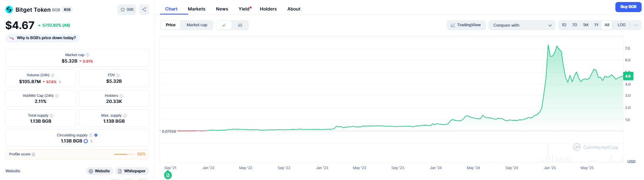644x180 pixels.
Task: Click the Buy BGB button
Action: (x=628, y=7)
